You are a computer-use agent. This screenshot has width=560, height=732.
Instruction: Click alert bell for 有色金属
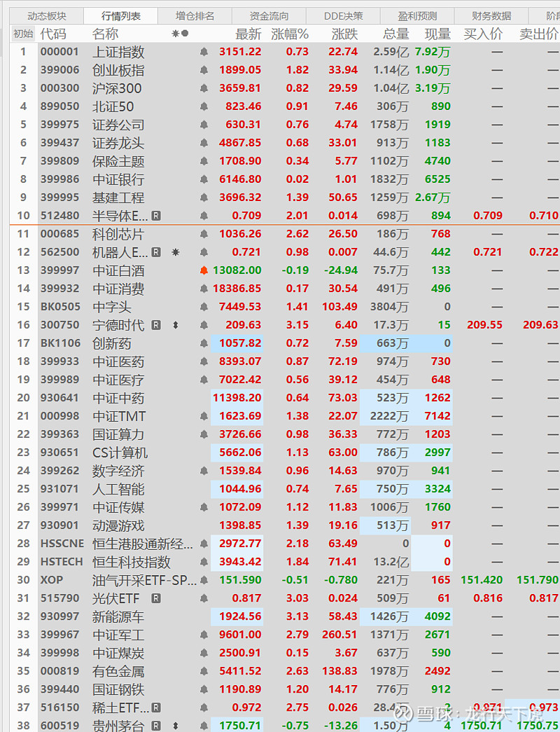click(204, 671)
